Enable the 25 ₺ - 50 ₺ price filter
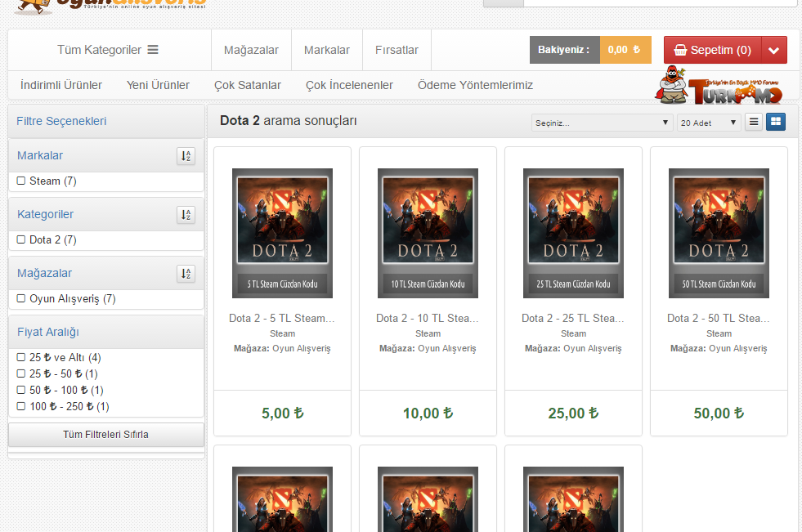Screen dimensions: 802x532 point(21,373)
